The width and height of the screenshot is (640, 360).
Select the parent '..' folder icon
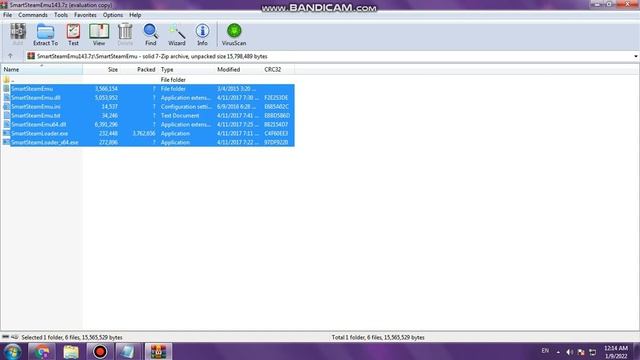click(x=6, y=80)
